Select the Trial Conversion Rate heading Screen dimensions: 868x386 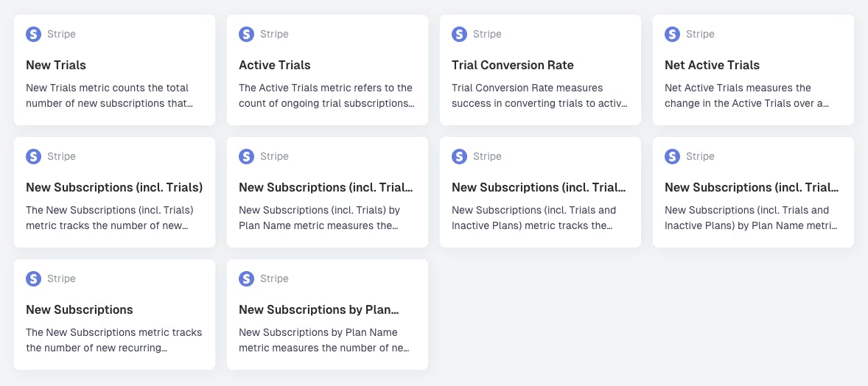(513, 65)
